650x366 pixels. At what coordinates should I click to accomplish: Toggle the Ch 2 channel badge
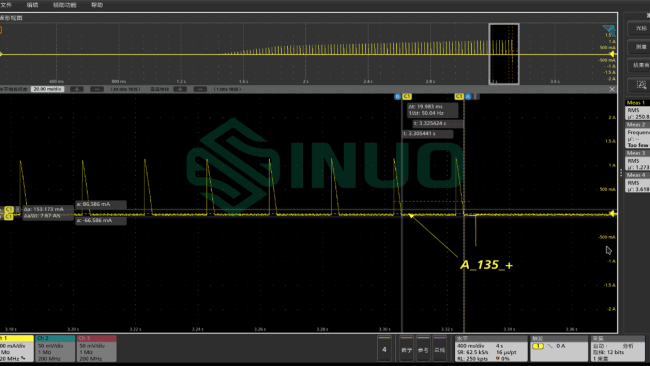tap(55, 349)
